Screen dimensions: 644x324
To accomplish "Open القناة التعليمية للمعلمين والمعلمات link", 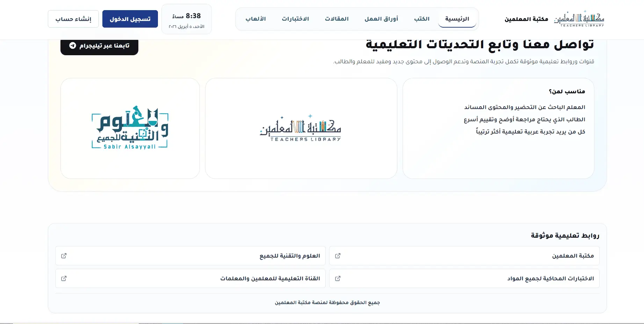I will pyautogui.click(x=190, y=279).
